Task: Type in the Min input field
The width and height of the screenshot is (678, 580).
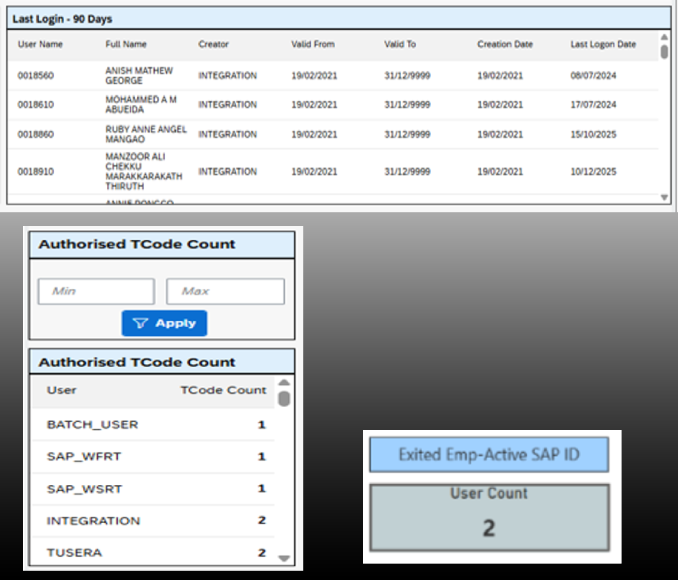Action: (x=96, y=291)
